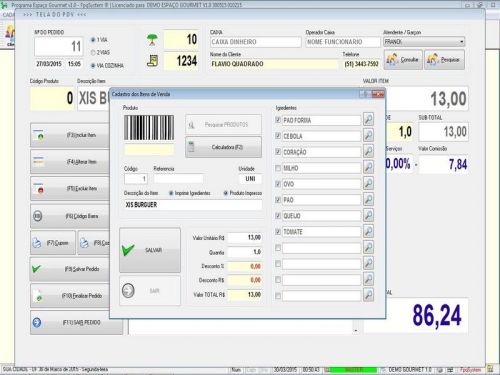Click the Descrição do Item field XIS BURGUER

(x=193, y=205)
